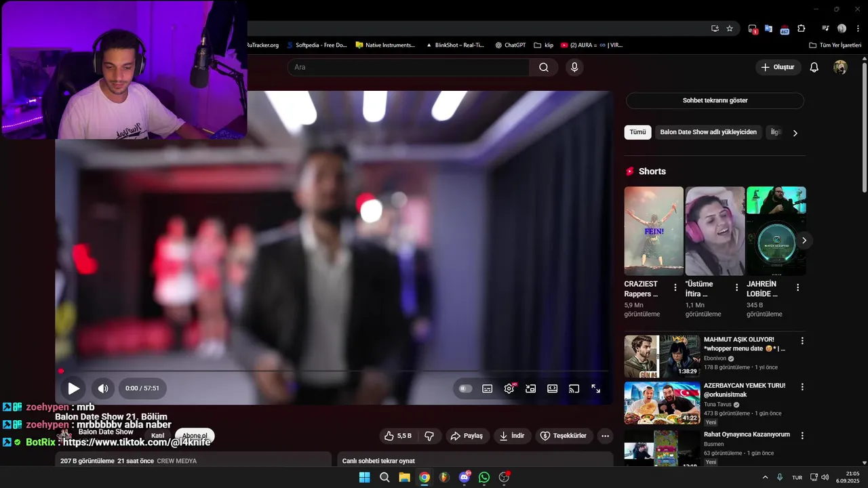Show hidden system tray icons
The height and width of the screenshot is (488, 868).
click(x=766, y=477)
